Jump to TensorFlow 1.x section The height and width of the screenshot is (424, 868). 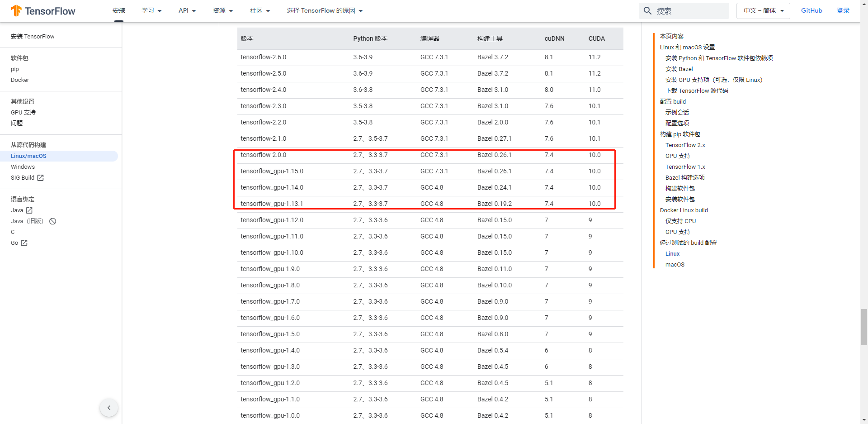point(685,167)
